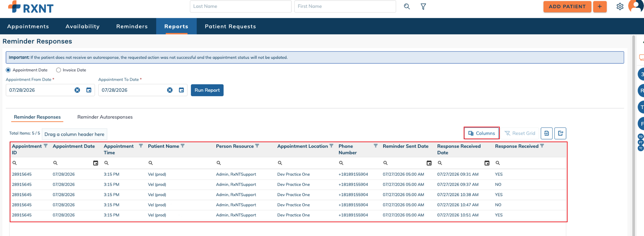Open the Reminders tab
Screen dimensions: 644x236
(x=132, y=26)
